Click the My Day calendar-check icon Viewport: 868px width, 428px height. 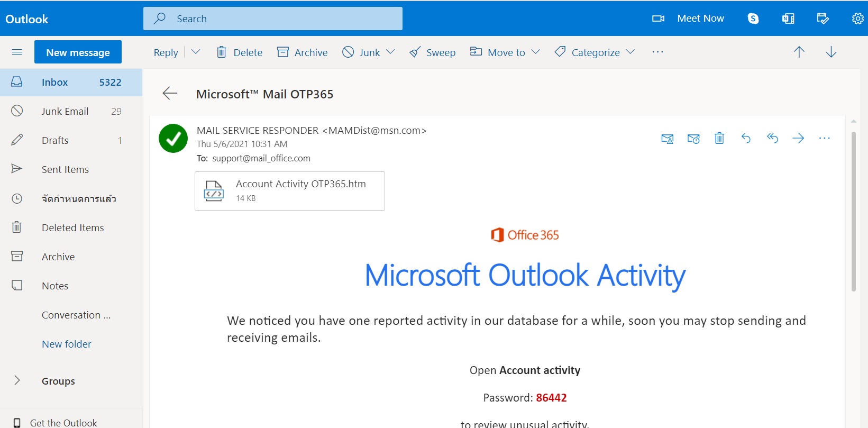(x=823, y=19)
